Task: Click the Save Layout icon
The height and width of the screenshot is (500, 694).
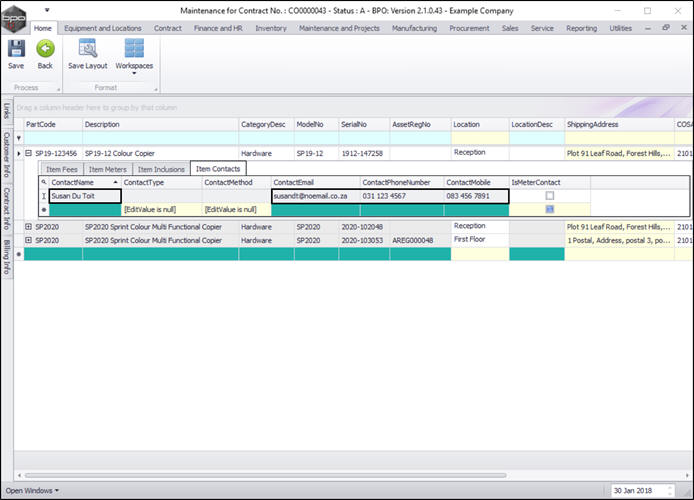Action: point(88,48)
